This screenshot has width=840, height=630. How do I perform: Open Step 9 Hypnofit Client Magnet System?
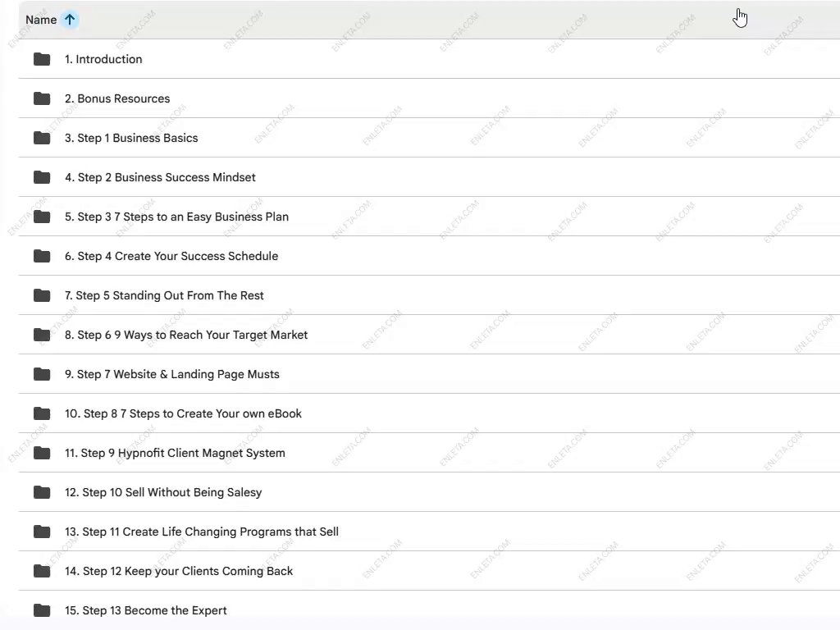pyautogui.click(x=175, y=453)
